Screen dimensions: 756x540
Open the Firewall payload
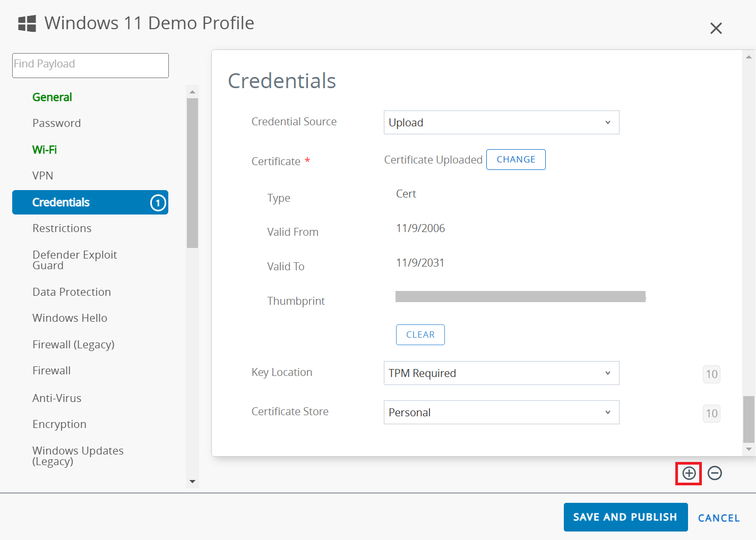coord(51,371)
